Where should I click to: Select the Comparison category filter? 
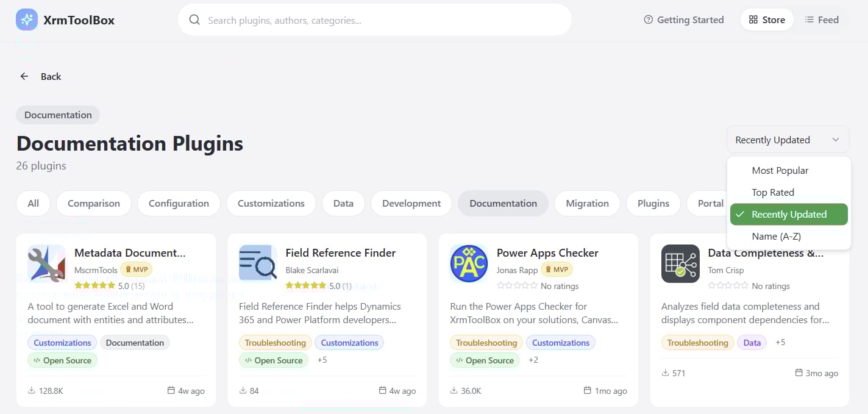pyautogui.click(x=94, y=203)
